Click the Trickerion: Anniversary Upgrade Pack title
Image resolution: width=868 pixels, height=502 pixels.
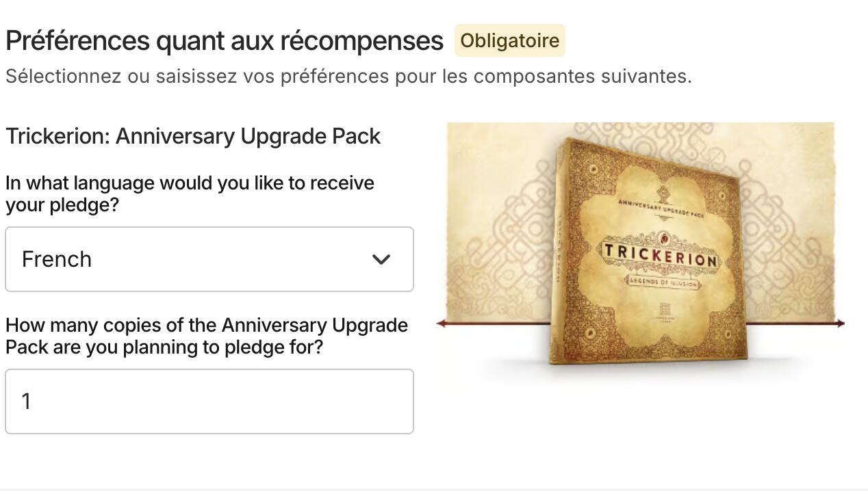coord(193,136)
